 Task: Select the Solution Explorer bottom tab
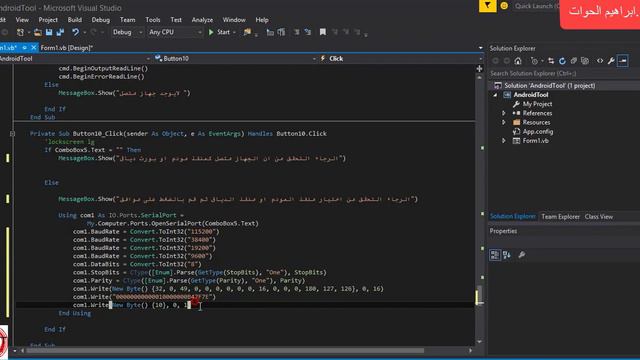tap(513, 216)
